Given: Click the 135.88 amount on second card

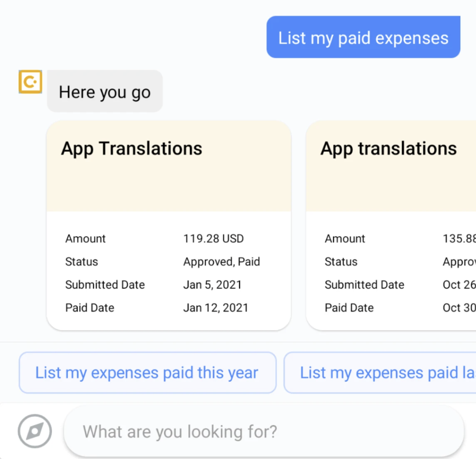Looking at the screenshot, I should pyautogui.click(x=459, y=239).
